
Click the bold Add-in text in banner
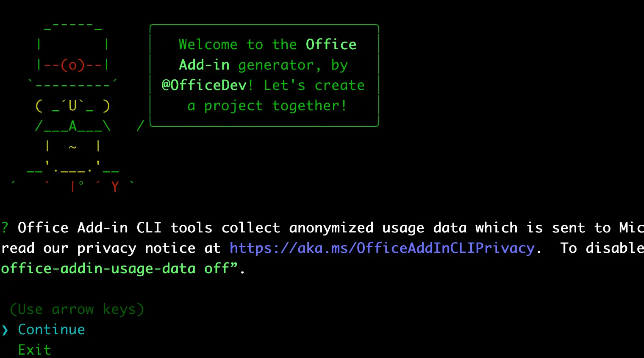click(204, 65)
